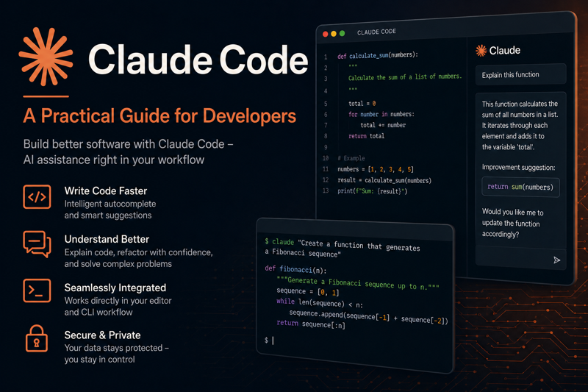Image resolution: width=588 pixels, height=392 pixels.
Task: Click the code brackets icon beside Write Code Faster
Action: [37, 196]
